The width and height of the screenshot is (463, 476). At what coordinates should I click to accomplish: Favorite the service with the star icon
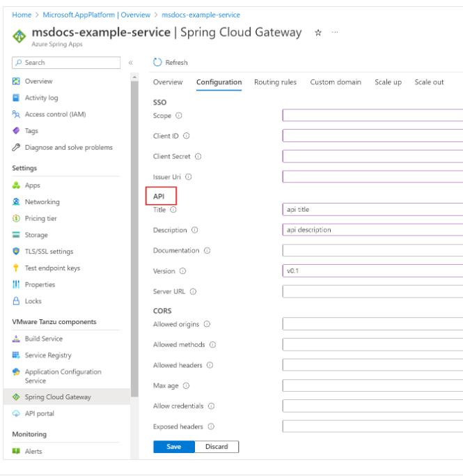click(318, 33)
